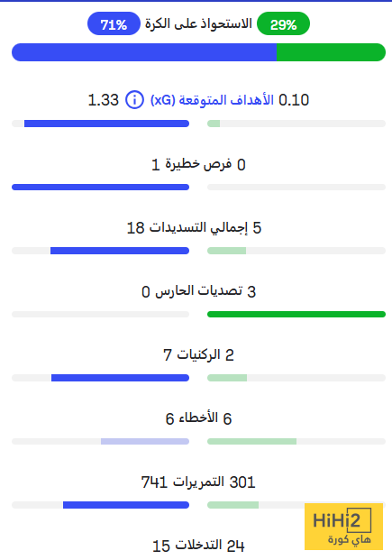Select the blue bar for 18 shots
This screenshot has height=560, width=392.
pyautogui.click(x=120, y=251)
